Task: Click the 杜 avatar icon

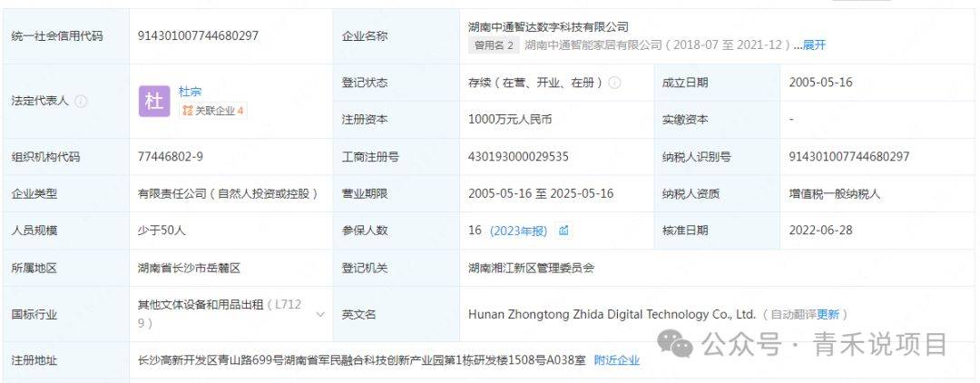Action: (153, 101)
